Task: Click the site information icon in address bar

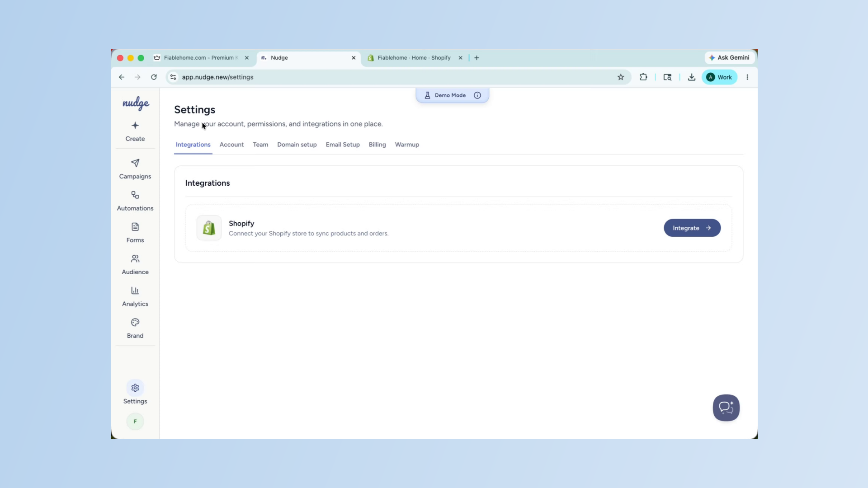Action: click(x=173, y=77)
